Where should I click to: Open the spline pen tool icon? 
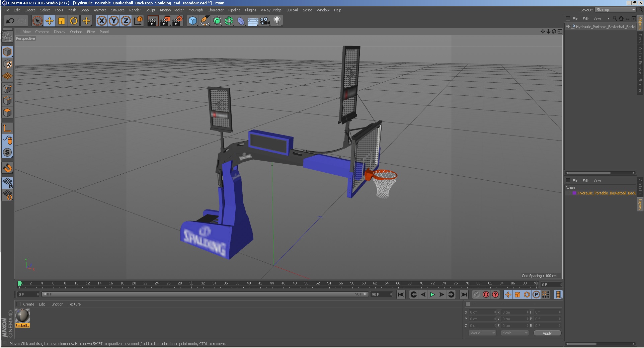tap(205, 21)
